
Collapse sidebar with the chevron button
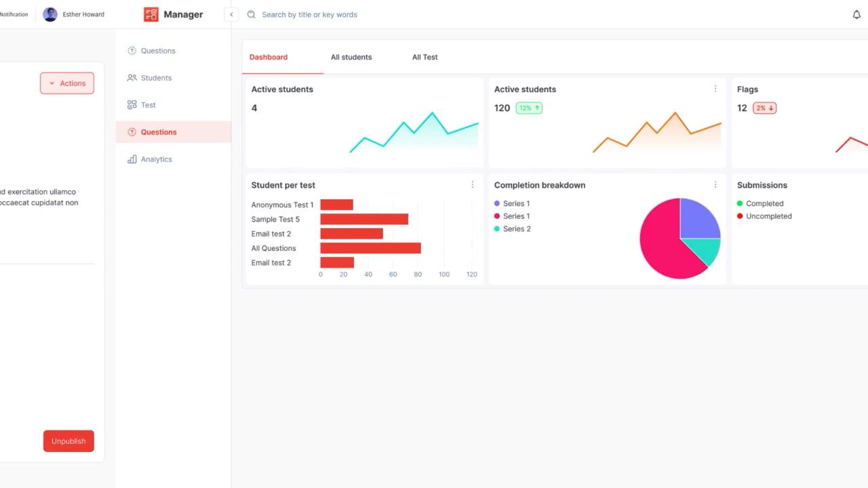point(231,14)
